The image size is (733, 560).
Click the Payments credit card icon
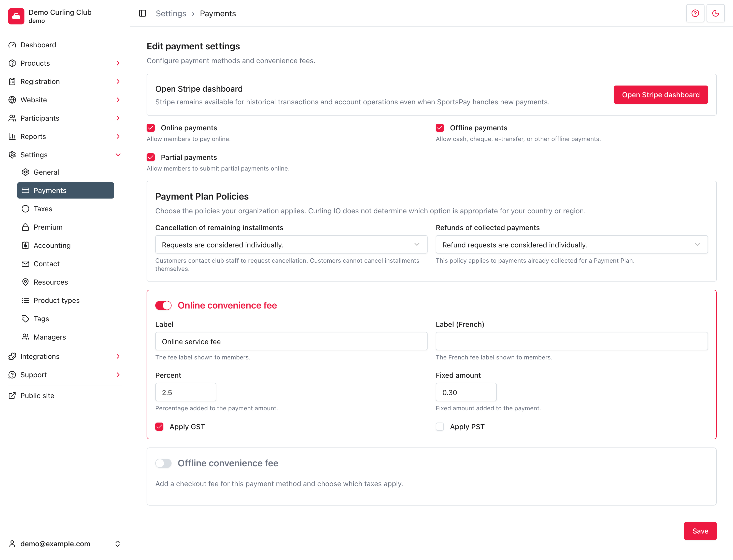pos(25,190)
